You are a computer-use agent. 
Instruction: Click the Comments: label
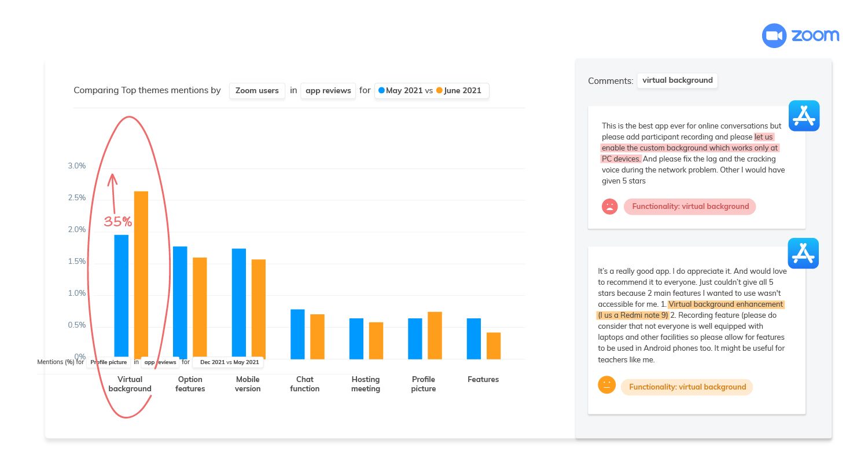pos(610,81)
